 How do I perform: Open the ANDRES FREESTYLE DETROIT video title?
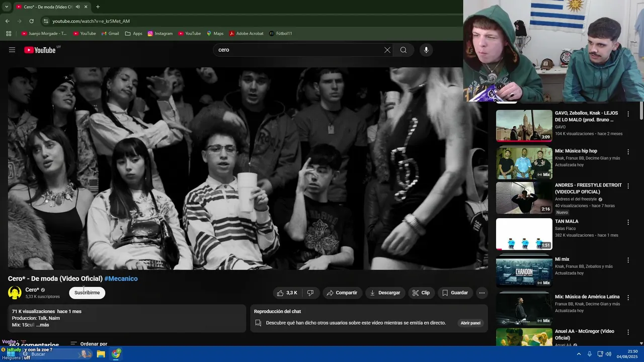tap(588, 189)
